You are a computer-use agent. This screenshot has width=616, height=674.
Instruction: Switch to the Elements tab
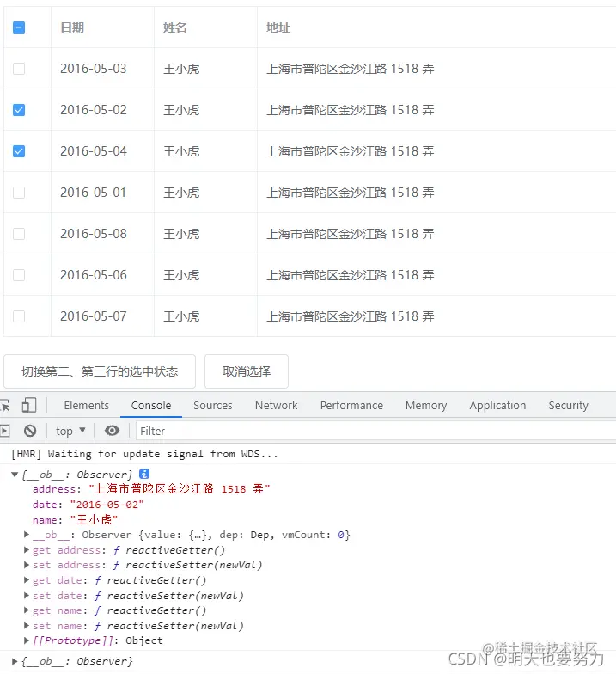[86, 406]
